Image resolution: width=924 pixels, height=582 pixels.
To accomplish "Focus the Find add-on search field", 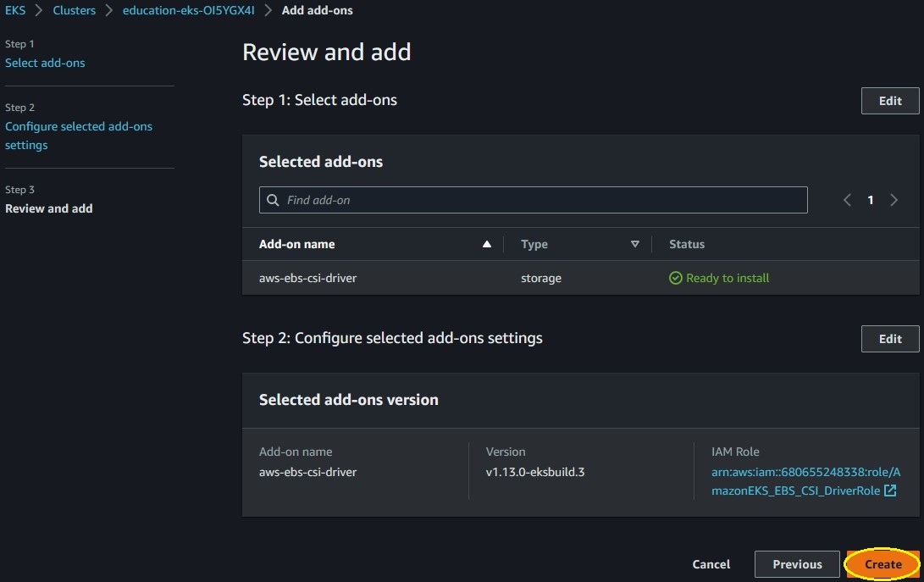I will click(x=534, y=200).
